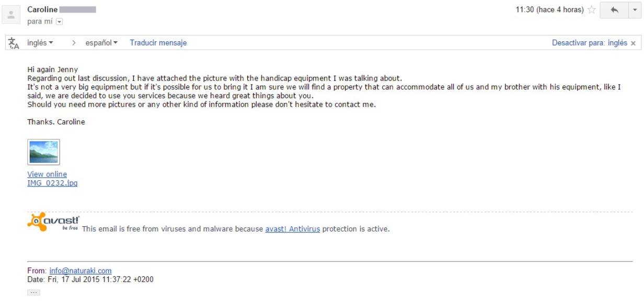Click the reply arrow button

coord(614,10)
